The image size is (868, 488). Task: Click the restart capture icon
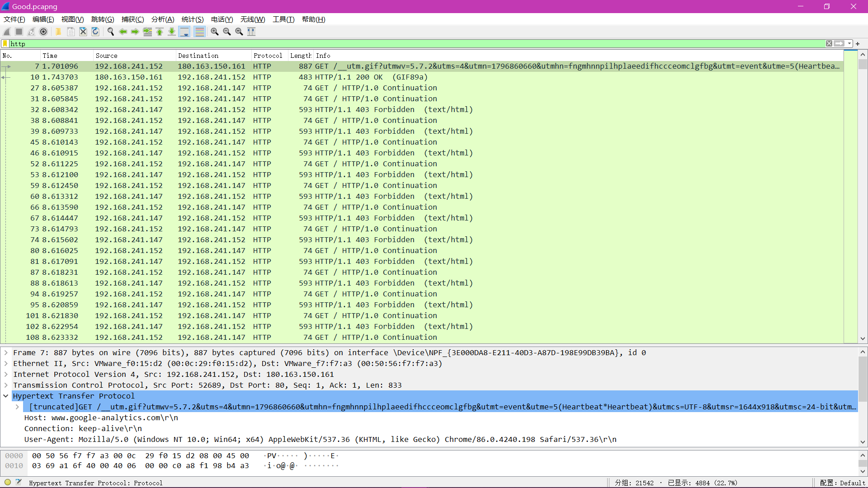[31, 32]
